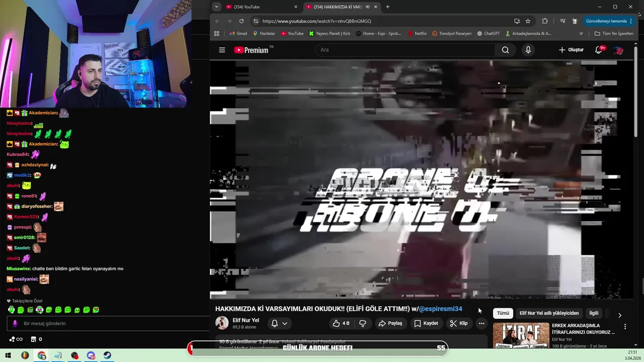The image size is (644, 362).
Task: Open Steam from the taskbar
Action: point(108,355)
